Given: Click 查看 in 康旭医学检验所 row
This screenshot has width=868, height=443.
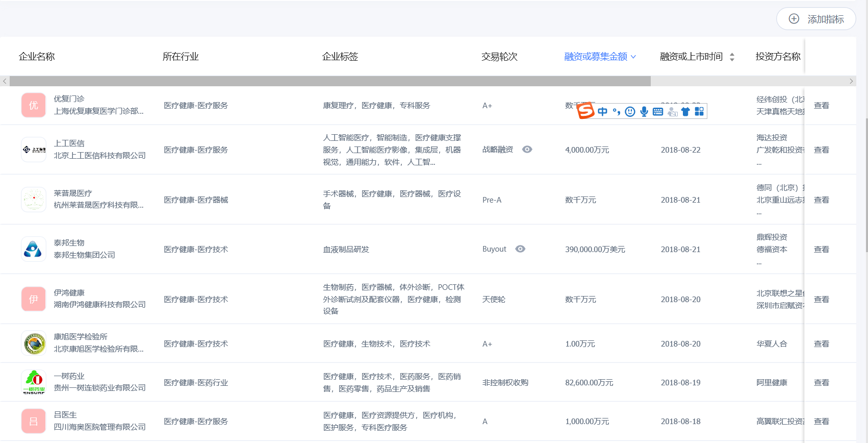Looking at the screenshot, I should pos(821,343).
